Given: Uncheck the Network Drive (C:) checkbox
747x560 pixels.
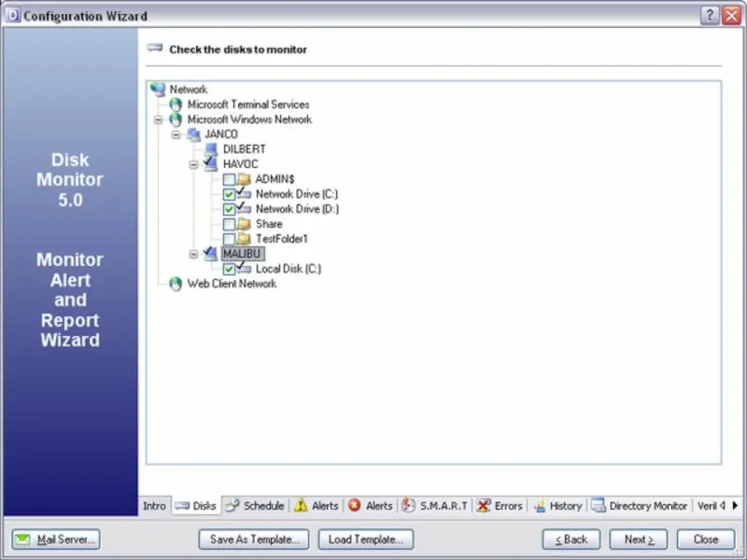Looking at the screenshot, I should (x=229, y=194).
